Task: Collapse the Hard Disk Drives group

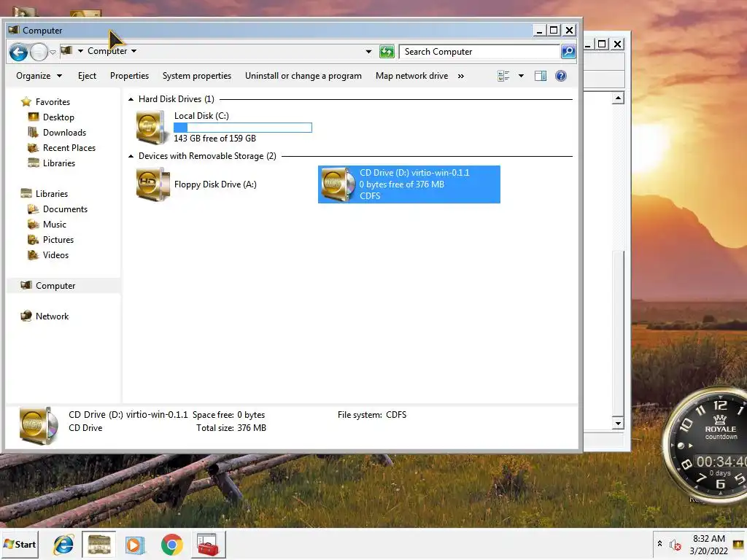Action: pos(131,99)
